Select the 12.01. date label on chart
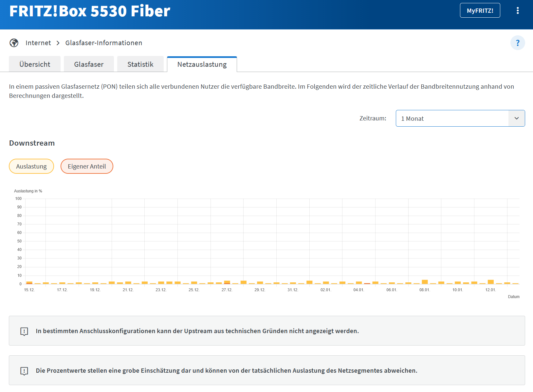The height and width of the screenshot is (392, 533). pyautogui.click(x=490, y=290)
